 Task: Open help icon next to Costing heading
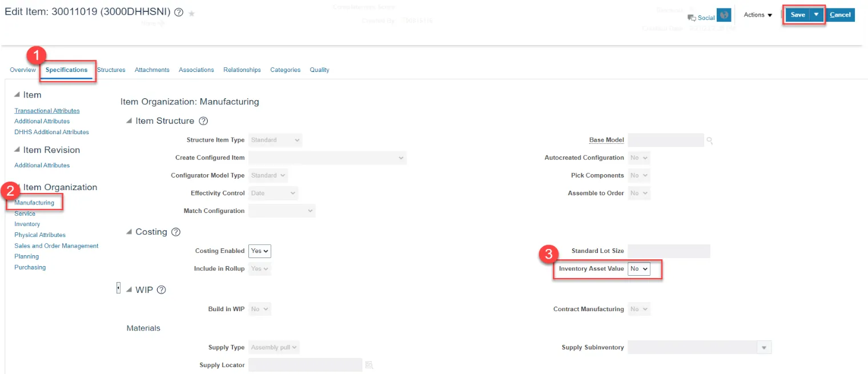tap(176, 232)
